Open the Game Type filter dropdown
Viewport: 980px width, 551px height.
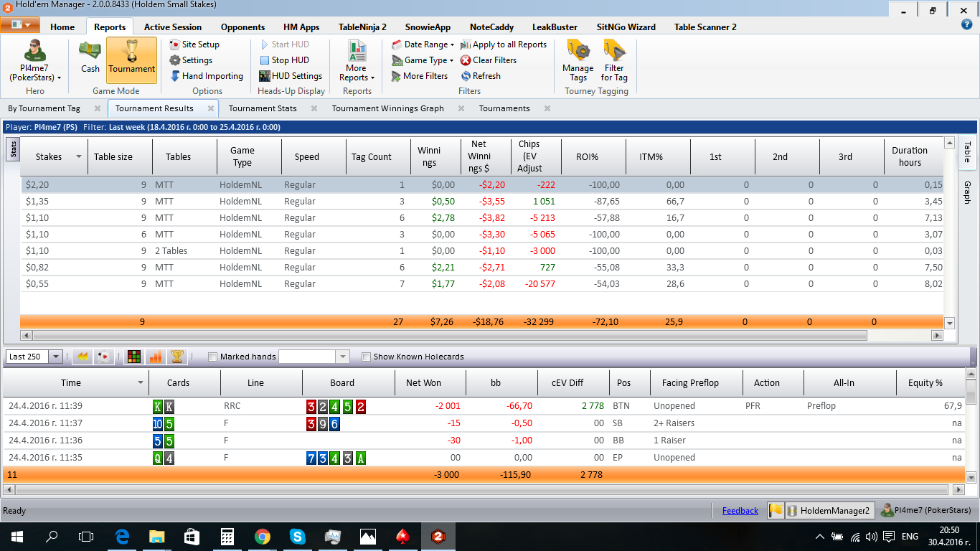point(423,60)
